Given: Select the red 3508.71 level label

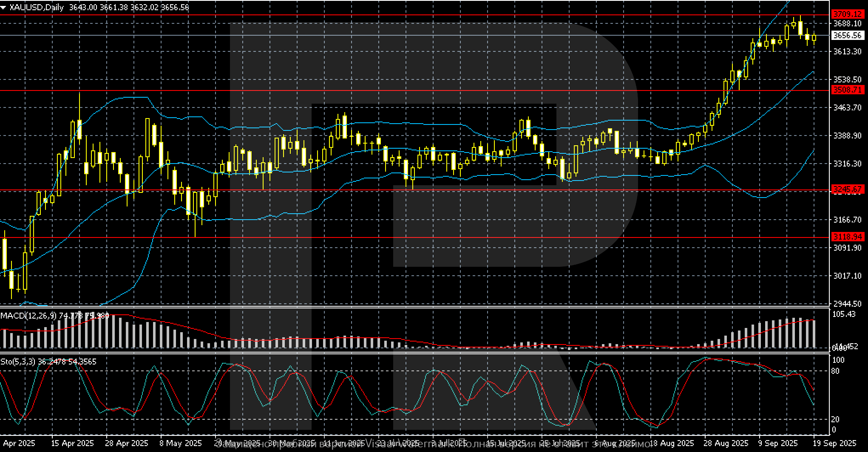Looking at the screenshot, I should [848, 90].
